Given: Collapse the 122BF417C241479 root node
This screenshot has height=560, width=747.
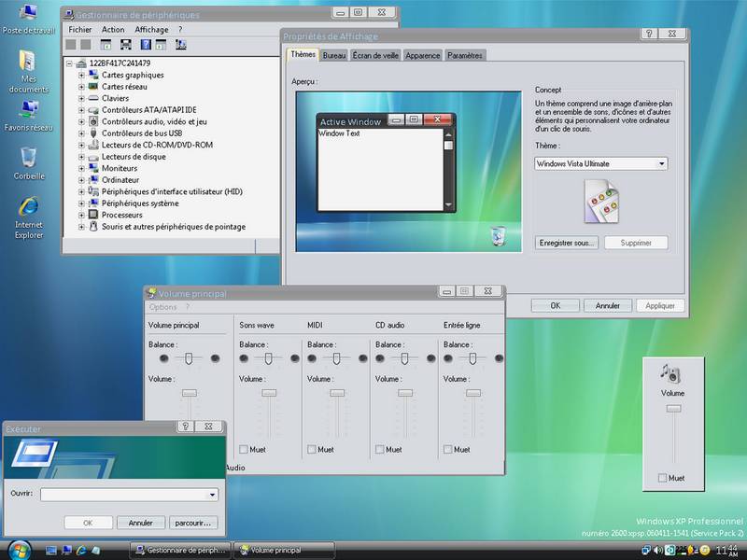Looking at the screenshot, I should tap(69, 63).
